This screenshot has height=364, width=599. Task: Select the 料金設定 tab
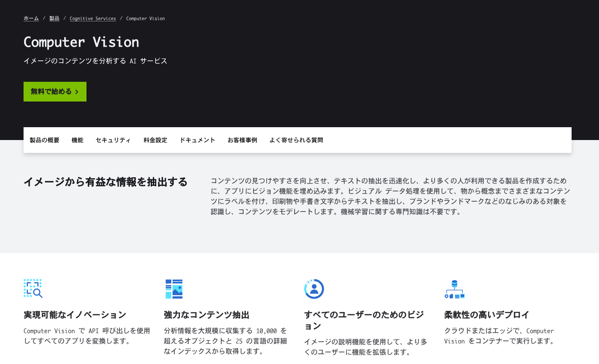pyautogui.click(x=155, y=140)
